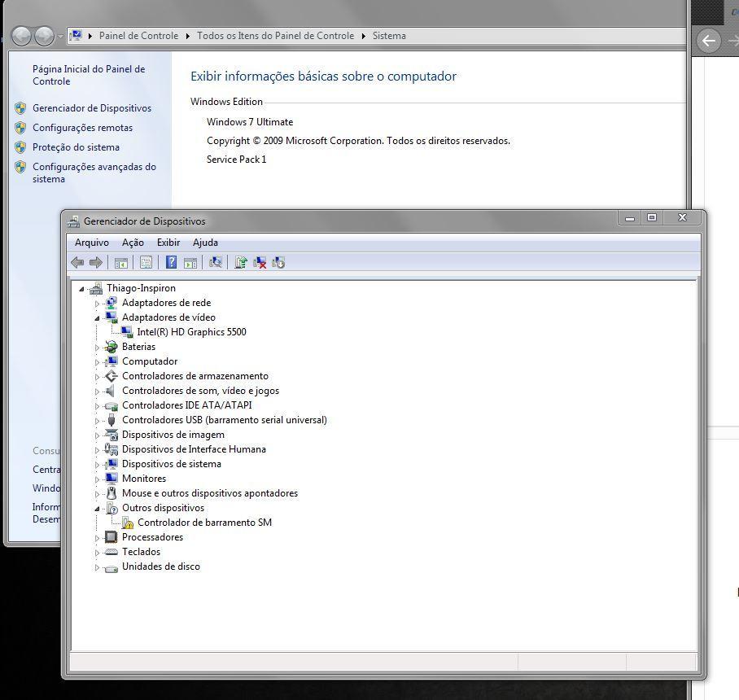Screen dimensions: 739x700
Task: Select Controladores de som, vídeo e jogos
Action: 200,391
